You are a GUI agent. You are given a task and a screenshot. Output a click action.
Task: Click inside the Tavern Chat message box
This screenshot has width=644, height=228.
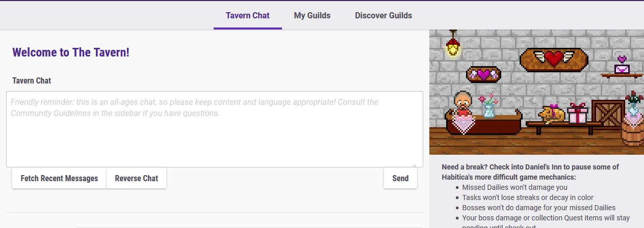click(215, 129)
